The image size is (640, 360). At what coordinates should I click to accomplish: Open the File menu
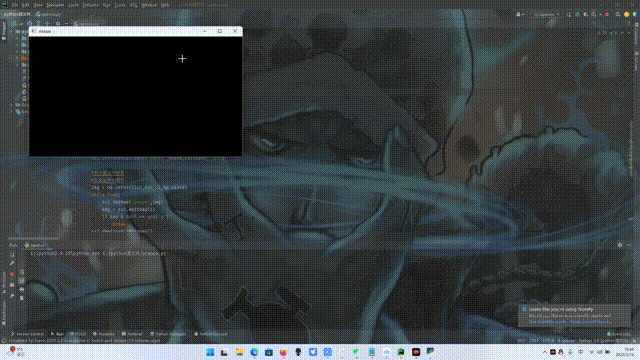(x=15, y=5)
